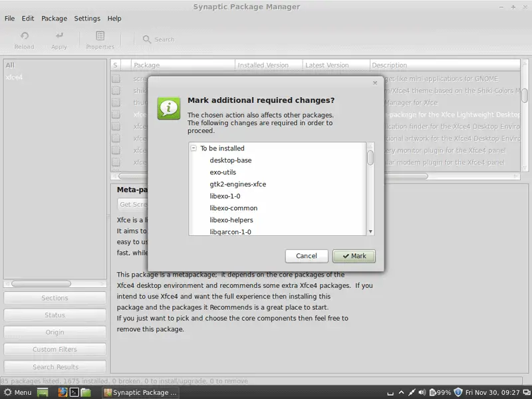
Task: Open the Edit menu
Action: (28, 19)
